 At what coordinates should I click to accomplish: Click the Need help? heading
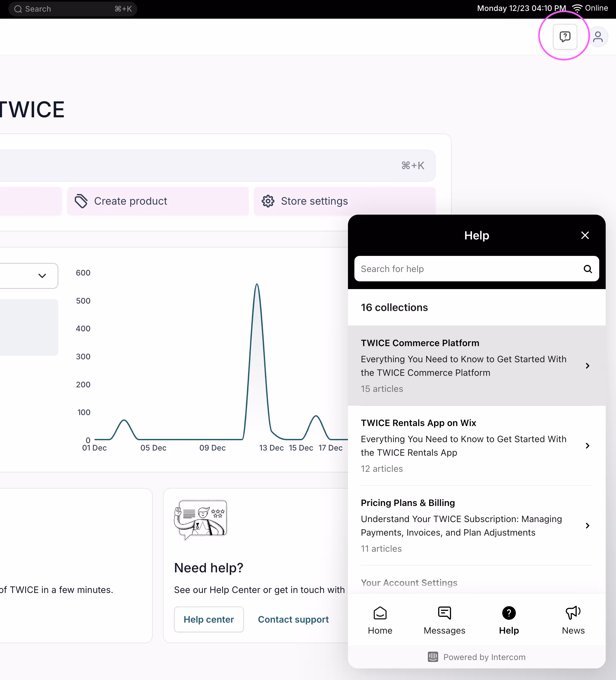point(209,568)
